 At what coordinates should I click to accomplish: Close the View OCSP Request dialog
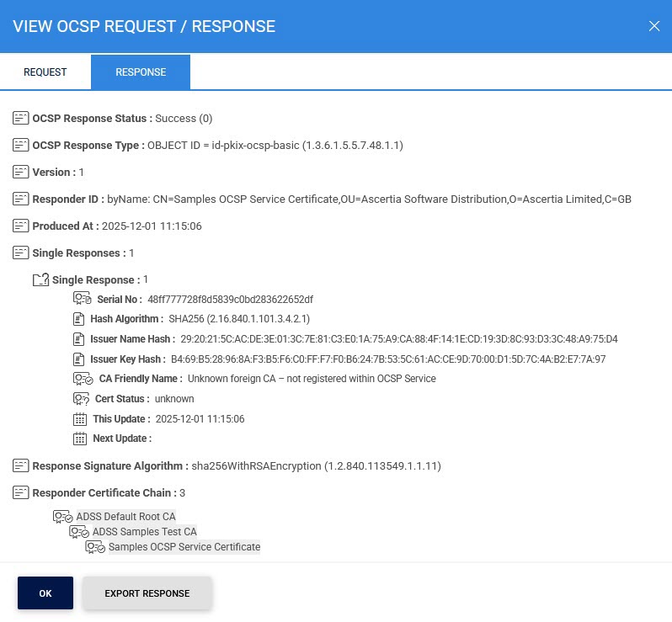point(654,26)
